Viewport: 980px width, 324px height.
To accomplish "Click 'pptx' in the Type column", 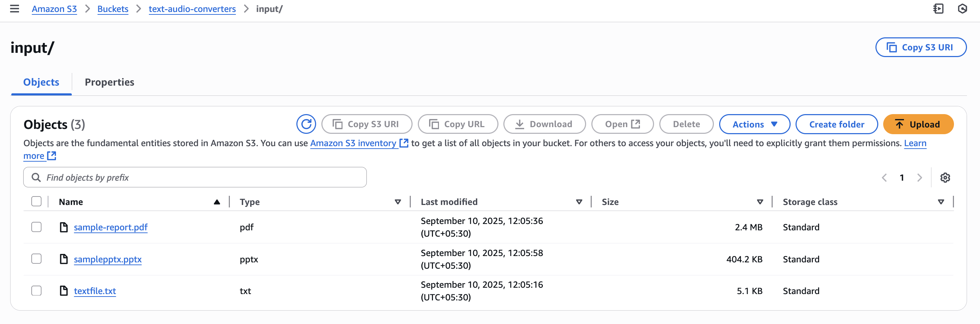I will coord(249,259).
